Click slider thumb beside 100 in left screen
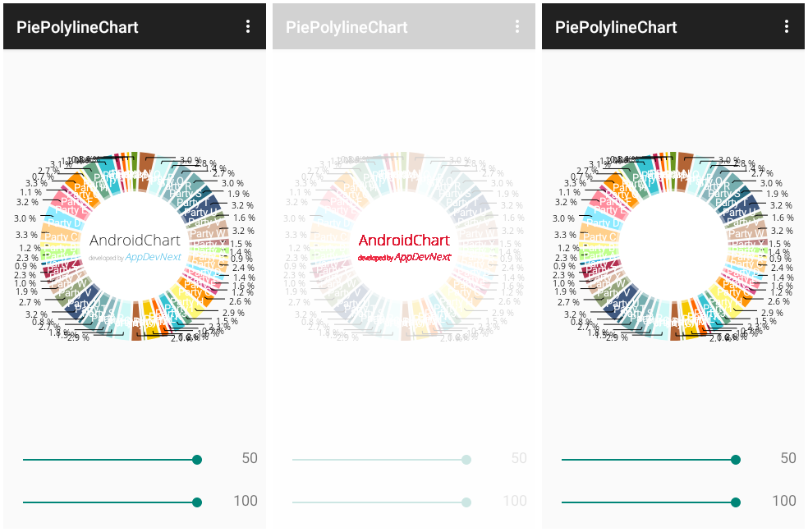The image size is (808, 532). (197, 502)
